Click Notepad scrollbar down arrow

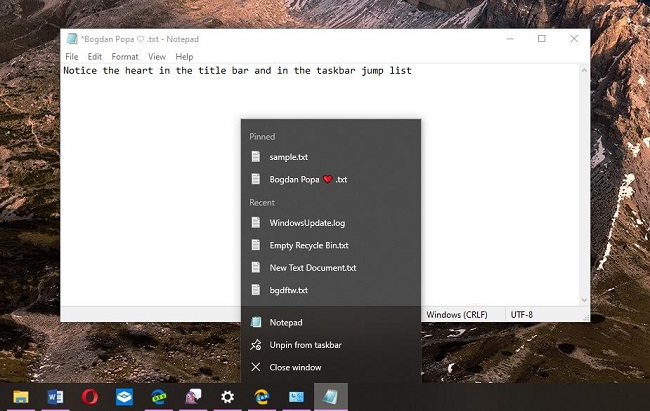click(x=584, y=300)
